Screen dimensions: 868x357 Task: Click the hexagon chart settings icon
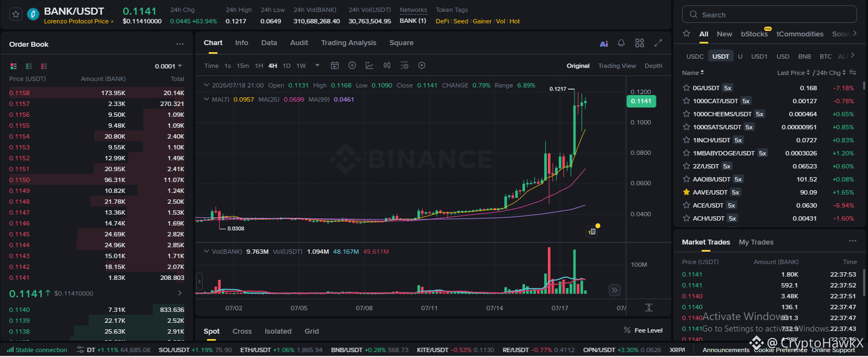point(422,65)
